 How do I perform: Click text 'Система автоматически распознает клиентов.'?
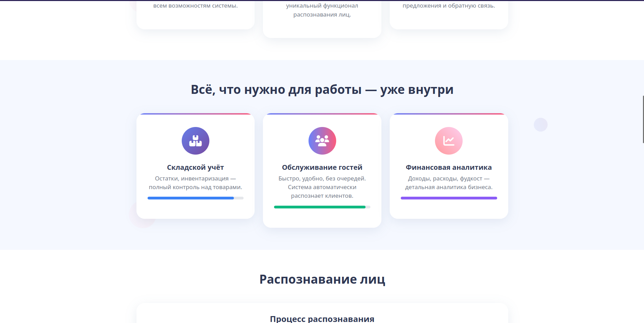322,192
